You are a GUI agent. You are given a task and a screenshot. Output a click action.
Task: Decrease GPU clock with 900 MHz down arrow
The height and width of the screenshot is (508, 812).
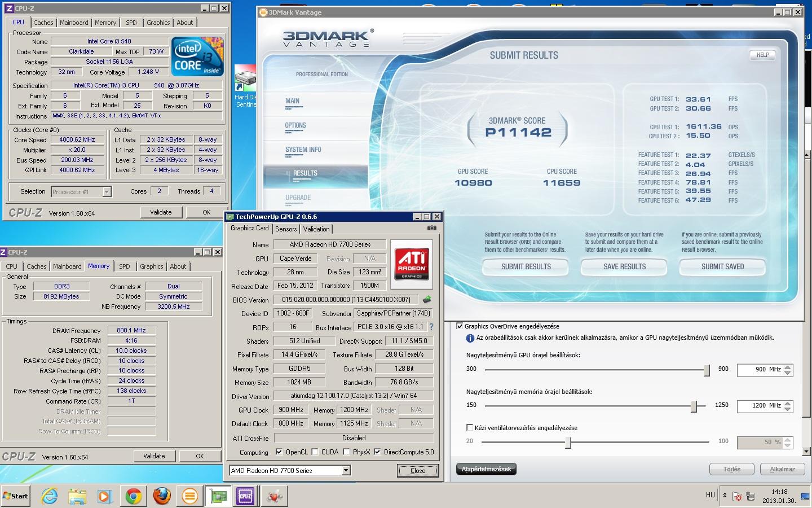tap(788, 373)
